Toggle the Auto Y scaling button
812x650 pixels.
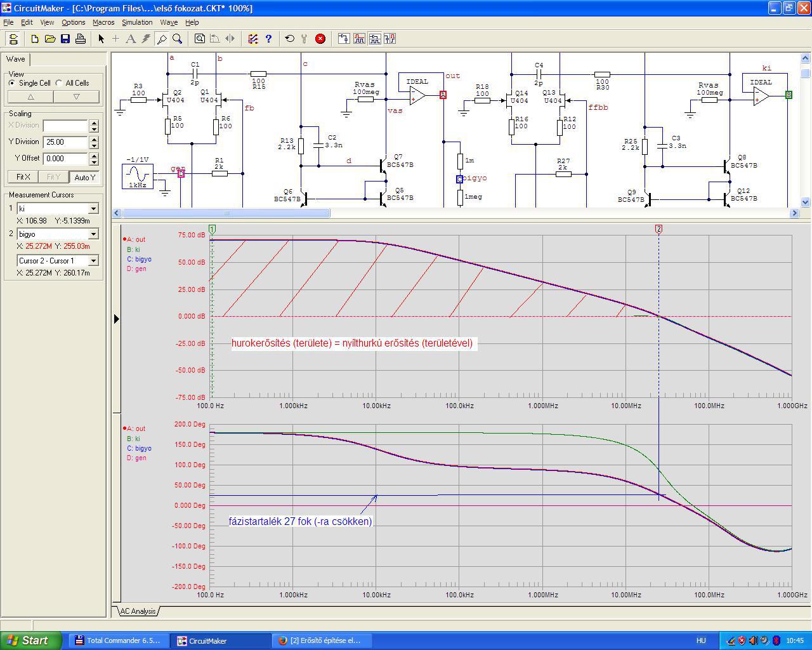84,177
